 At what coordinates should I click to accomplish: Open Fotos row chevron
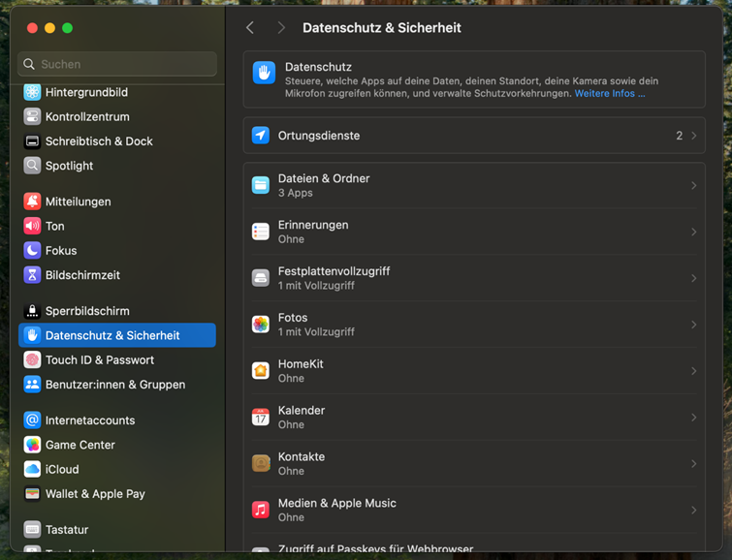coord(694,325)
